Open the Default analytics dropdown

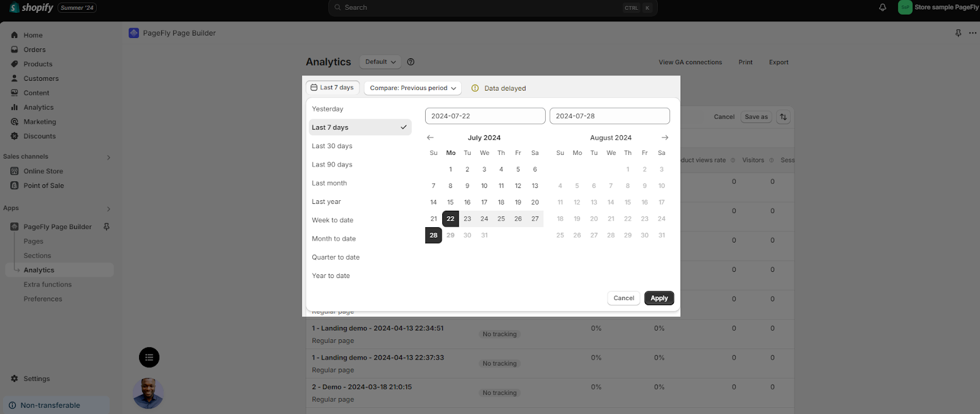tap(380, 62)
